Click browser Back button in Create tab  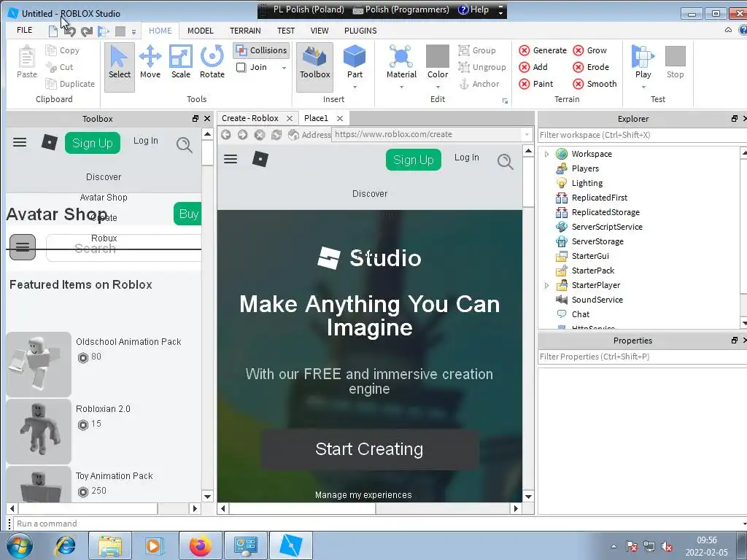tap(226, 135)
